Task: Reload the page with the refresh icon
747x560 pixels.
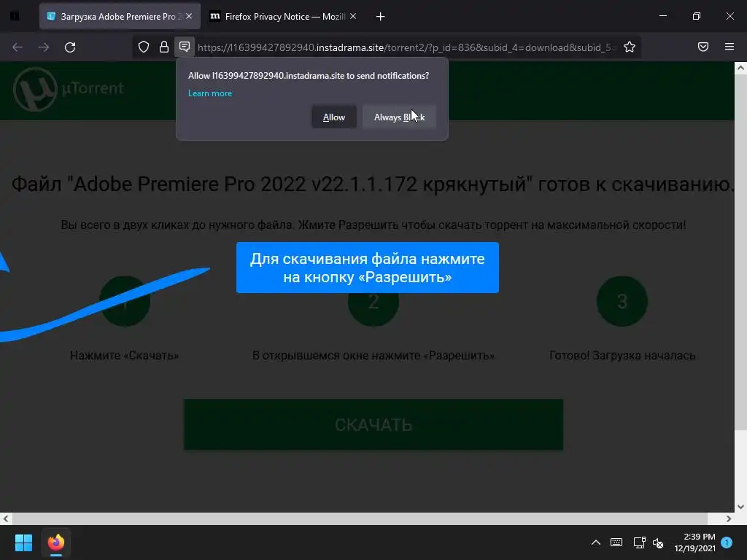Action: coord(70,47)
